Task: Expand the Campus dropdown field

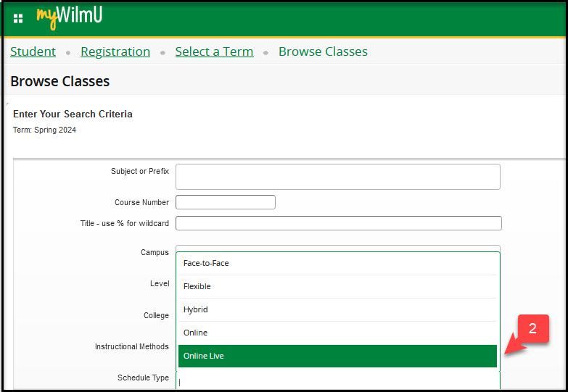Action: point(337,249)
